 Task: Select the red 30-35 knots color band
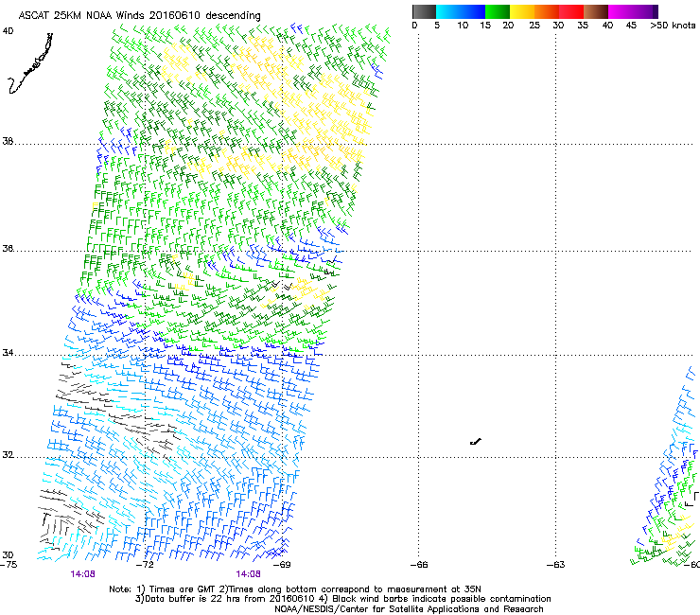coord(571,11)
